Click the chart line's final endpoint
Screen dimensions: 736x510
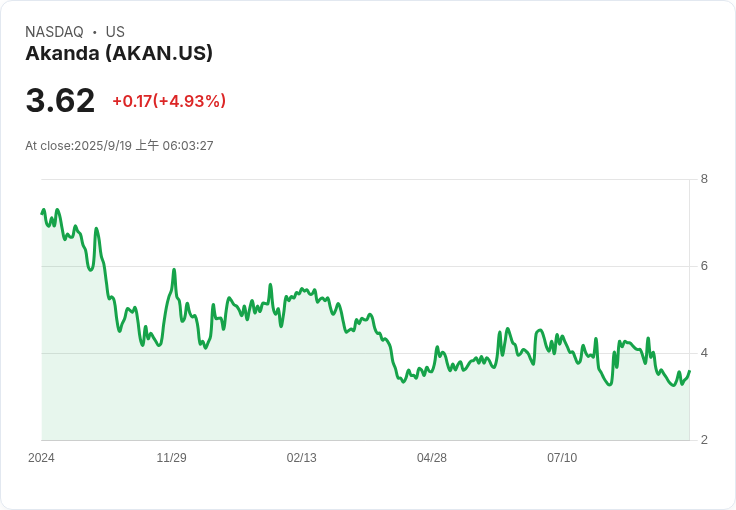[689, 371]
